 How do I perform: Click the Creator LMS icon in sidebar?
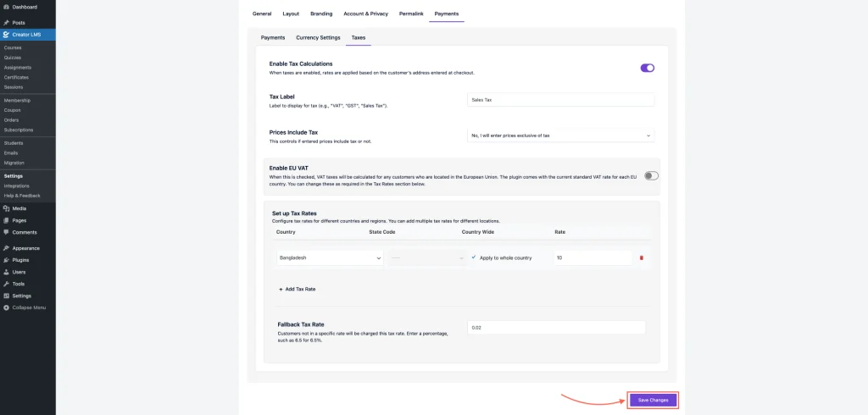tap(7, 35)
